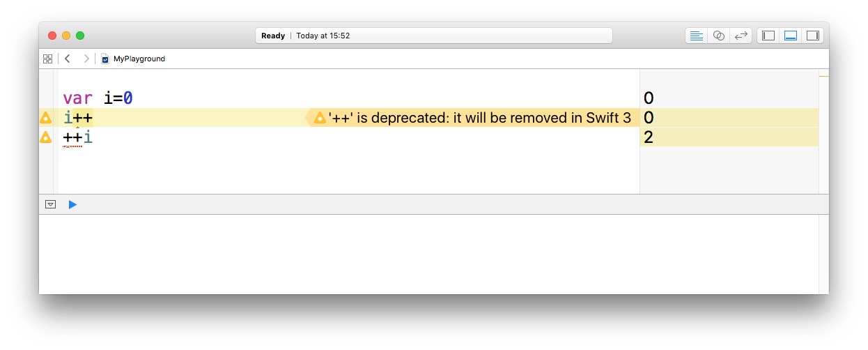Toggle the navigator panel

click(x=768, y=36)
